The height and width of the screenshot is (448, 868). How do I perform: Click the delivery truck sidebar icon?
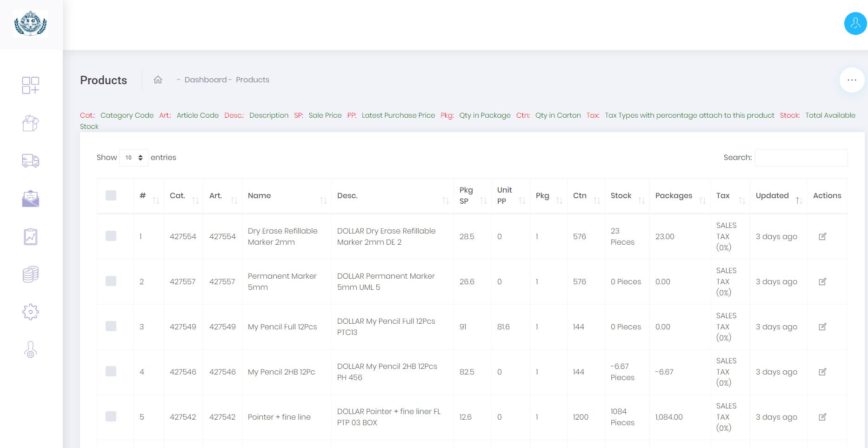(31, 160)
